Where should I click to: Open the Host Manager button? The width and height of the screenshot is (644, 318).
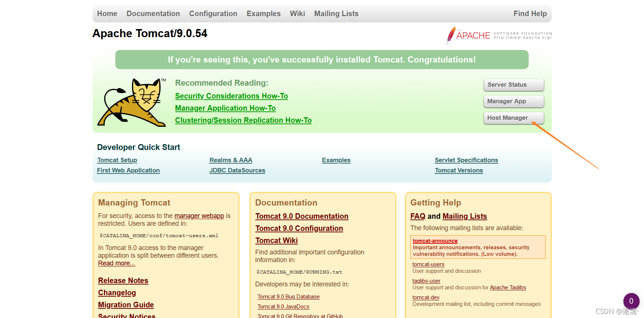click(x=514, y=118)
